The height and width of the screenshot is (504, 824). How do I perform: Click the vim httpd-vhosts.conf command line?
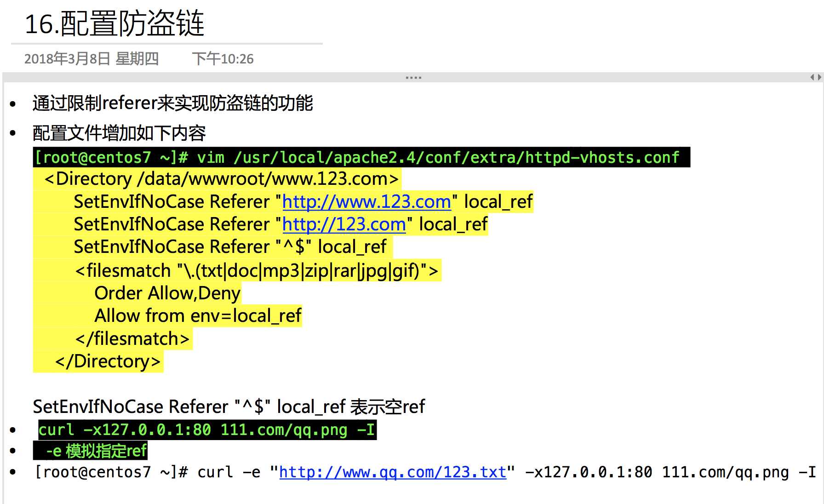361,157
